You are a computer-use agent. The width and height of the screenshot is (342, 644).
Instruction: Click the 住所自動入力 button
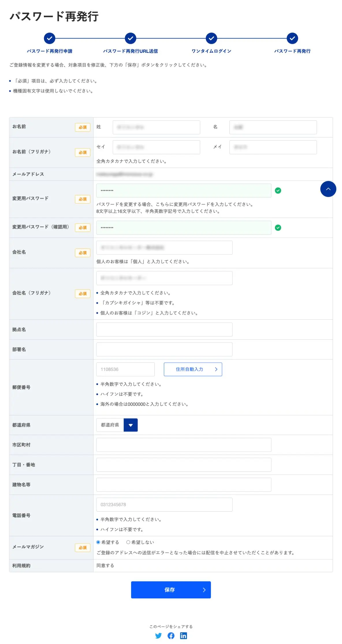pos(193,369)
